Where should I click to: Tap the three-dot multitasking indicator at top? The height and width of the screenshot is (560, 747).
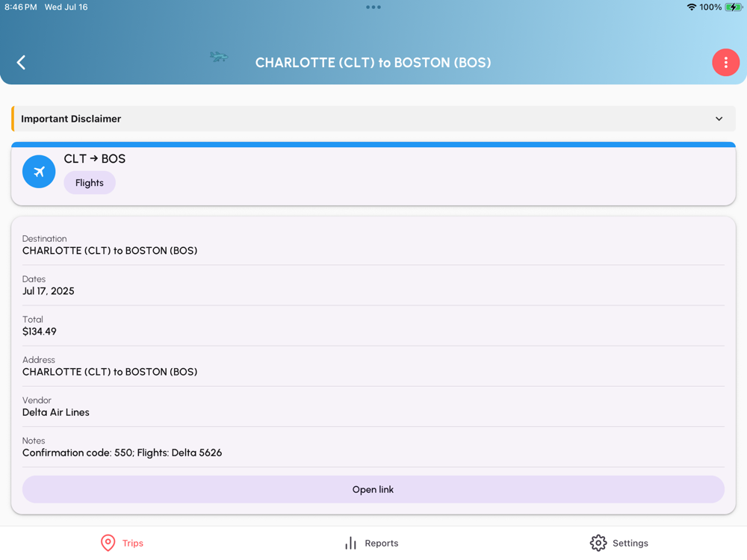tap(373, 7)
